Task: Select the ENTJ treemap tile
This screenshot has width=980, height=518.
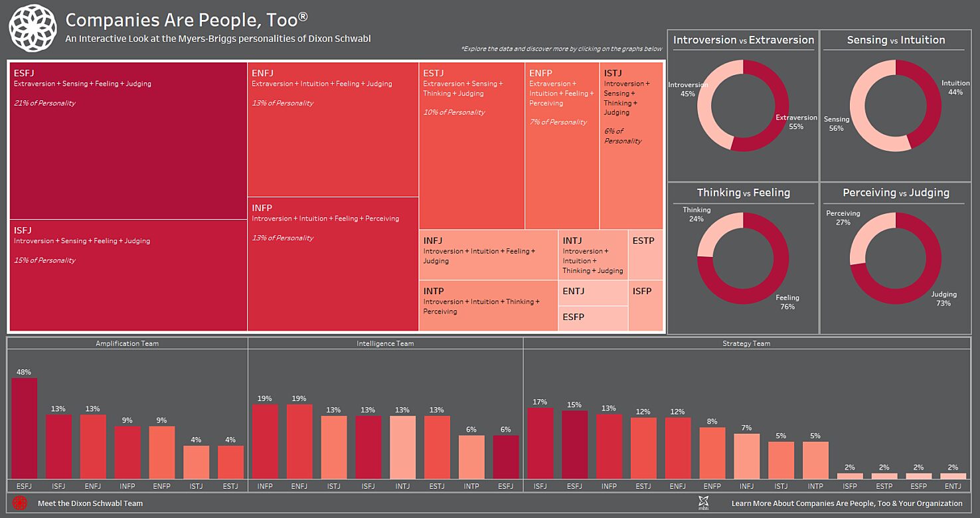Action: click(594, 293)
